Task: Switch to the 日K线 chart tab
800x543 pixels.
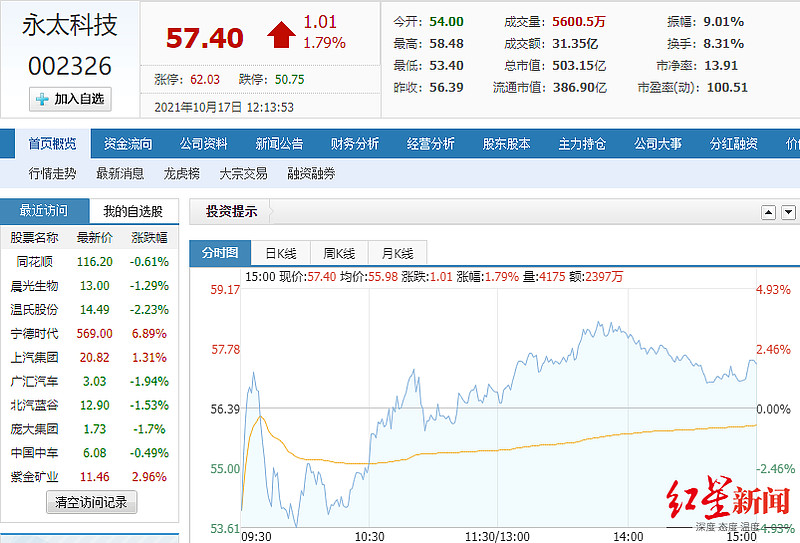Action: coord(281,253)
